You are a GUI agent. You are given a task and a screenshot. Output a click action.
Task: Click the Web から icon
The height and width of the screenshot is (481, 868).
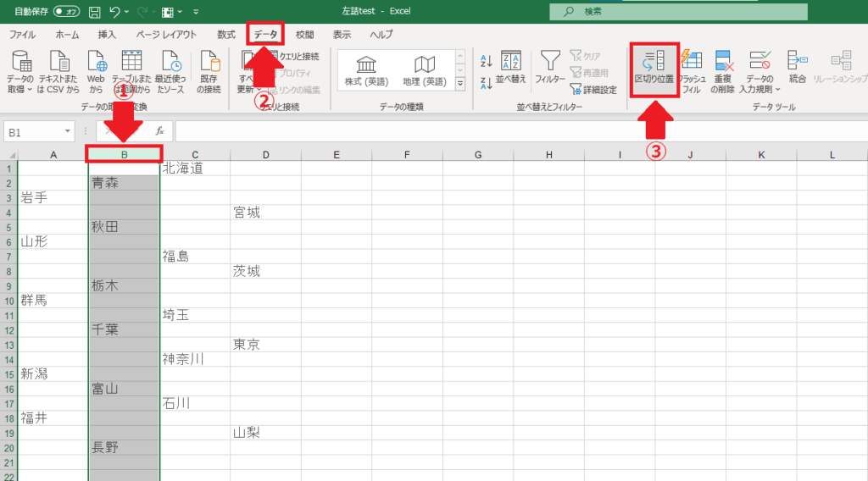(96, 72)
